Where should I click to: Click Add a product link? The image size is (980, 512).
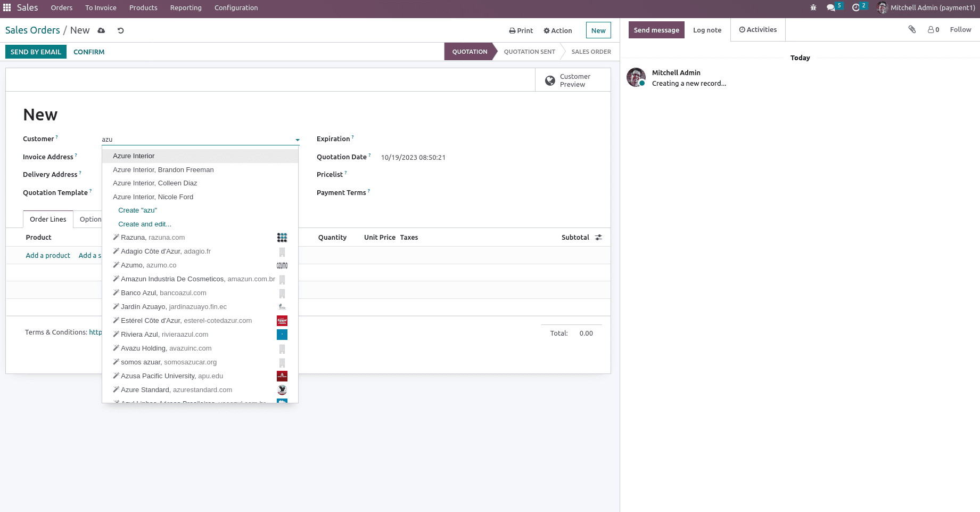(x=48, y=255)
